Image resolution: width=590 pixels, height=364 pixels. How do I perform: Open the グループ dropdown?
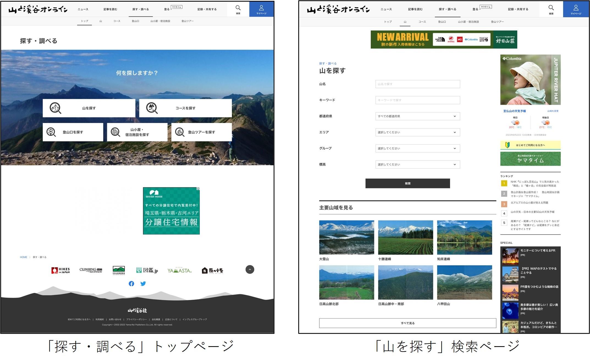click(x=417, y=148)
